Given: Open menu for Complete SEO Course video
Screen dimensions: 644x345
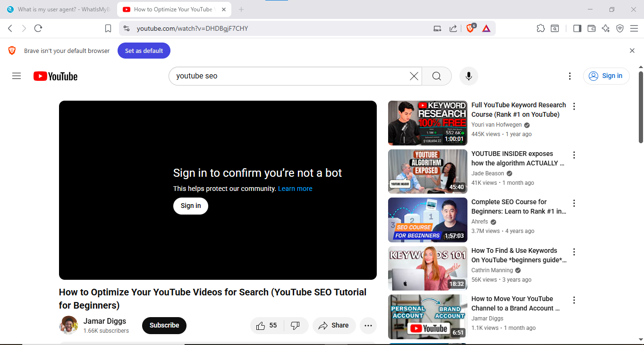Looking at the screenshot, I should coord(574,203).
